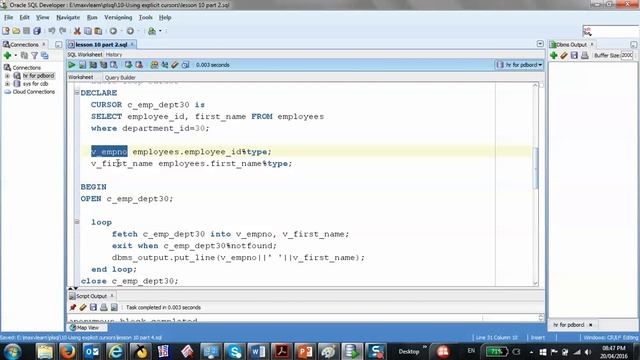Click the Open folder icon
This screenshot has height=360, width=640.
coord(16,31)
